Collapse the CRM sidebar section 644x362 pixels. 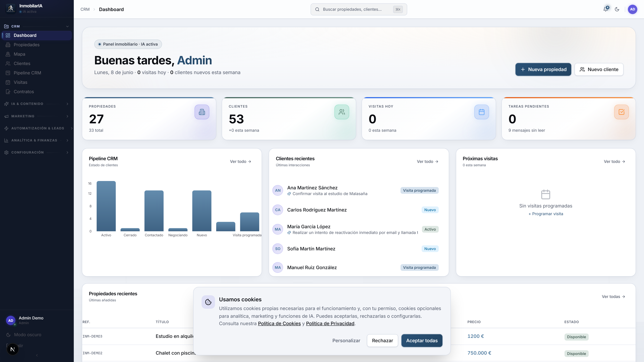(37, 26)
